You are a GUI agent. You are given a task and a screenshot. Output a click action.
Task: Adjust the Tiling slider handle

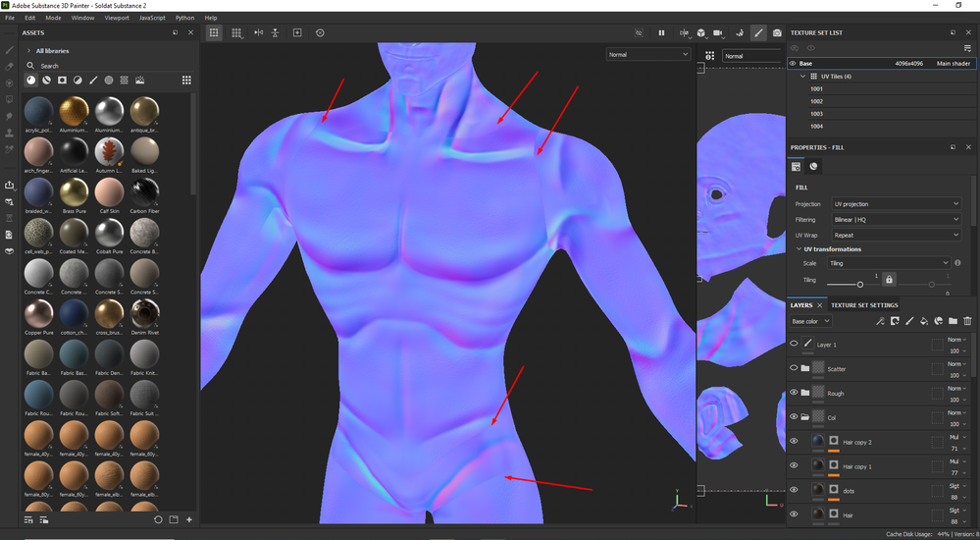point(860,285)
